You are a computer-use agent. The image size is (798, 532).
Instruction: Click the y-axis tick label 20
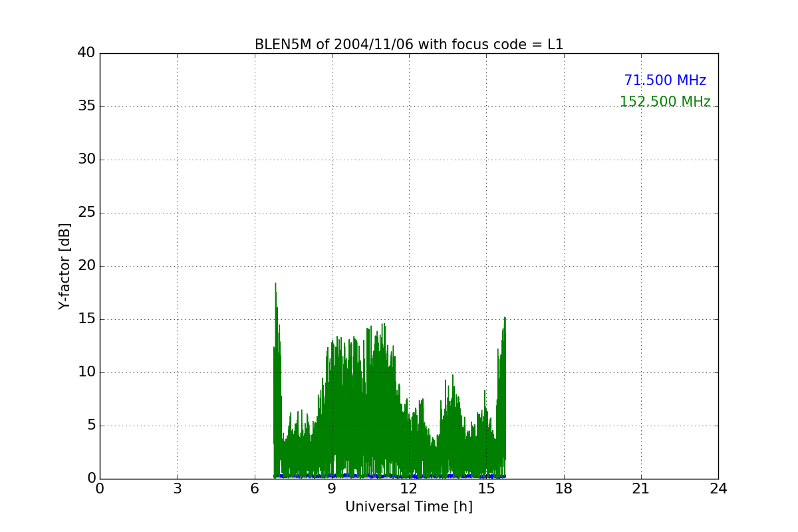[x=86, y=266]
